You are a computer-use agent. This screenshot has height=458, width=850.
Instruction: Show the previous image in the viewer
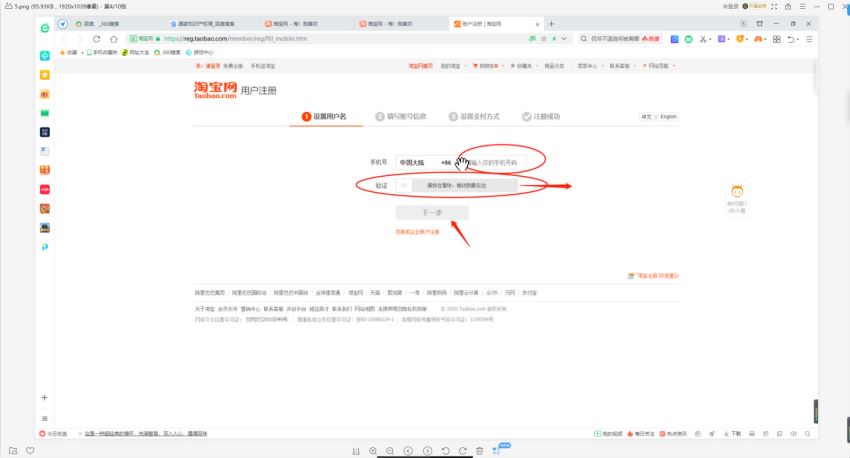(x=410, y=451)
